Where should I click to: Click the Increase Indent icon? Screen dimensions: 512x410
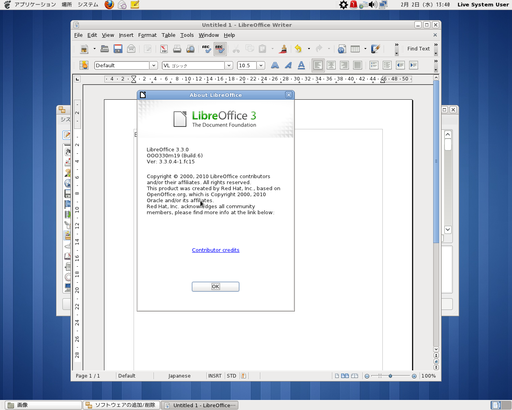[x=414, y=65]
